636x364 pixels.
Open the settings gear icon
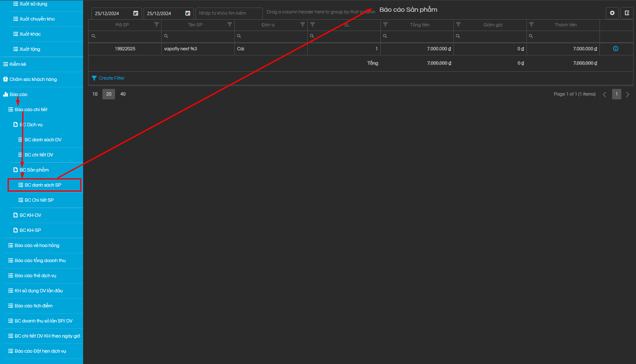(612, 13)
